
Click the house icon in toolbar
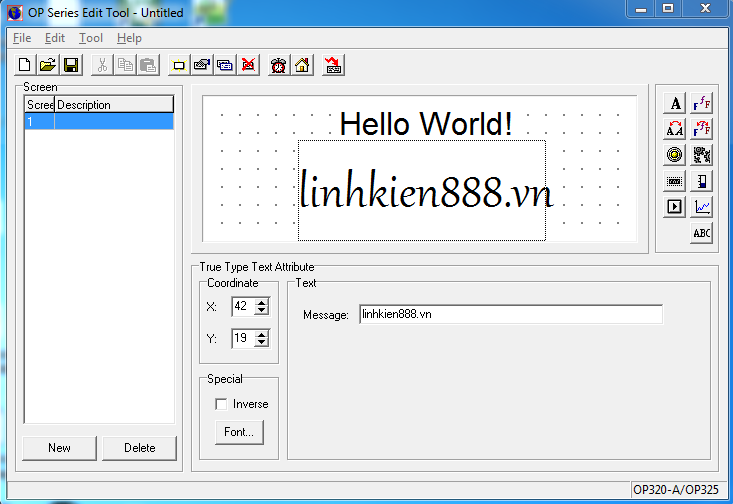click(x=302, y=65)
